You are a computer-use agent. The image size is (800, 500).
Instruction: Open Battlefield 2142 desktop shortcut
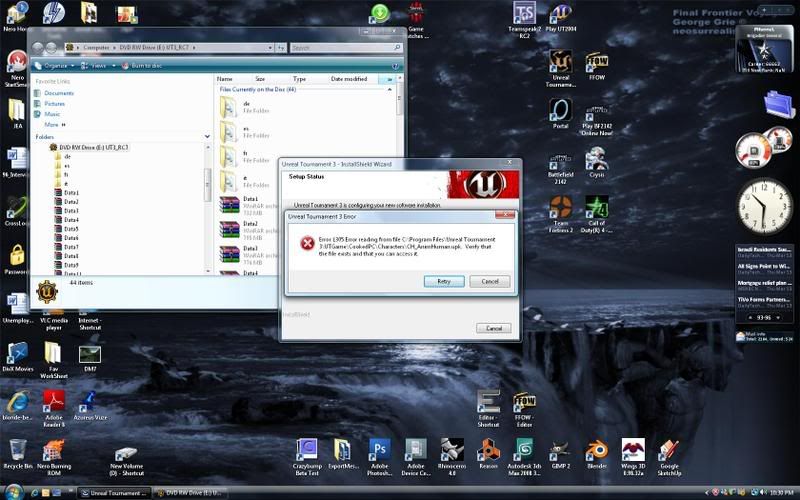click(560, 166)
